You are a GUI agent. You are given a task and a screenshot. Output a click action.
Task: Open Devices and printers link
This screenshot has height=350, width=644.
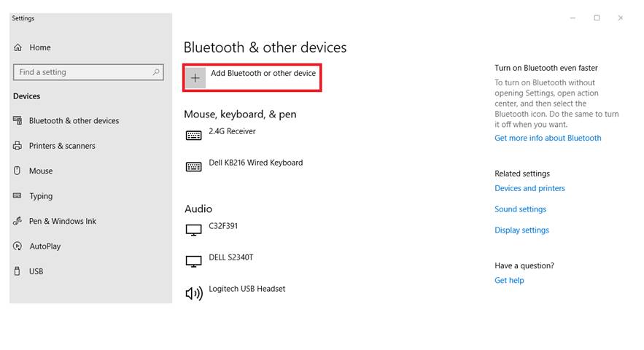click(529, 188)
